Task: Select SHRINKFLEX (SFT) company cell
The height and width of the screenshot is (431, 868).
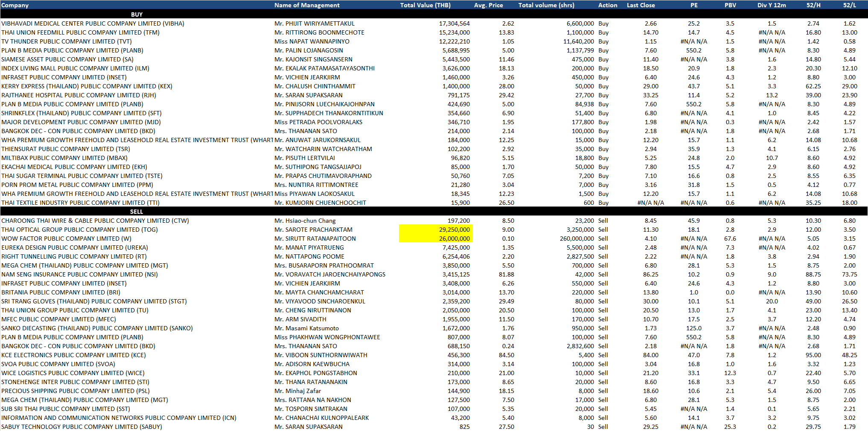Action: (82, 113)
